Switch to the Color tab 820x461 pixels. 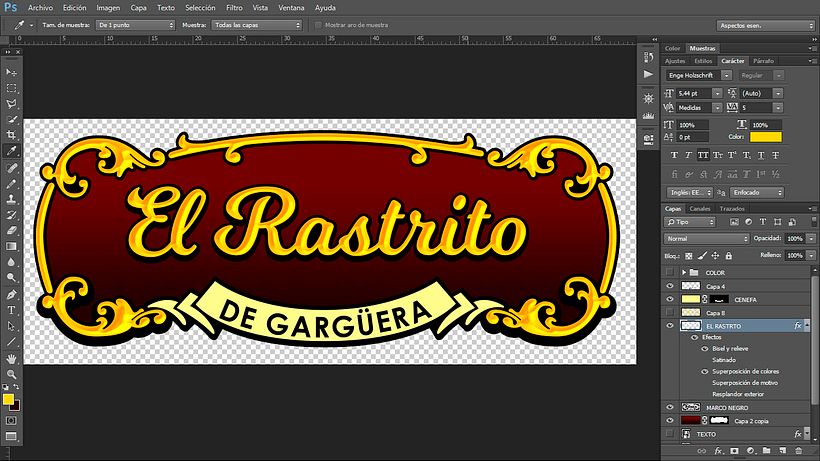[x=673, y=48]
